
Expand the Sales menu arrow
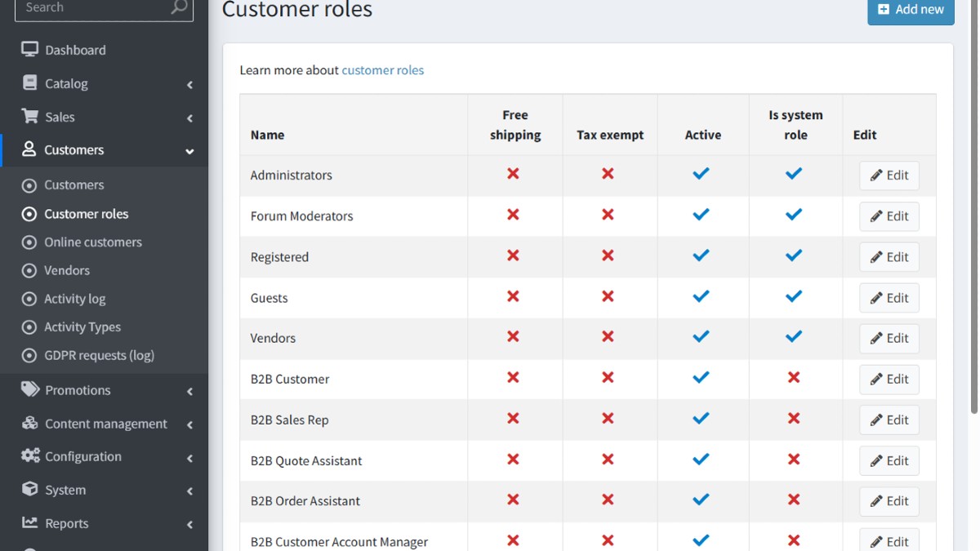[x=189, y=118]
